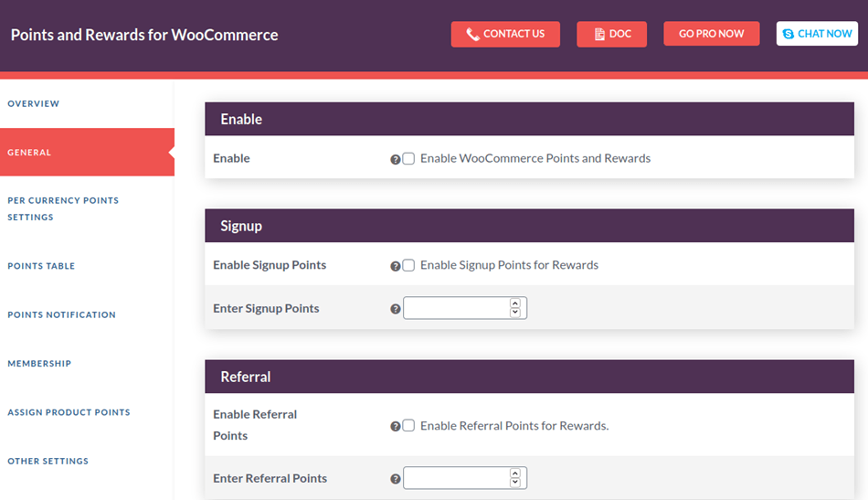
Task: Open the Other Settings tab
Action: 48,461
